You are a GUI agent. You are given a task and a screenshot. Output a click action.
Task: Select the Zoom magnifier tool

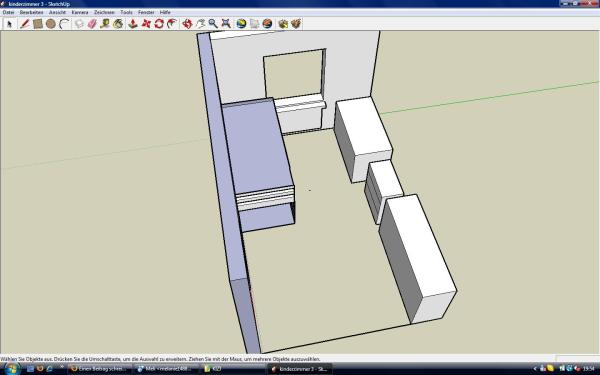pos(213,24)
